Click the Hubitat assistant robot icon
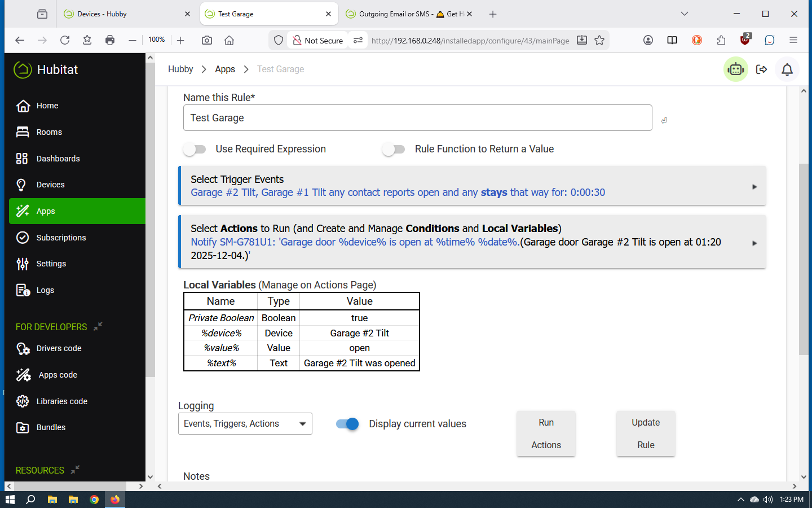This screenshot has width=812, height=508. (x=735, y=69)
